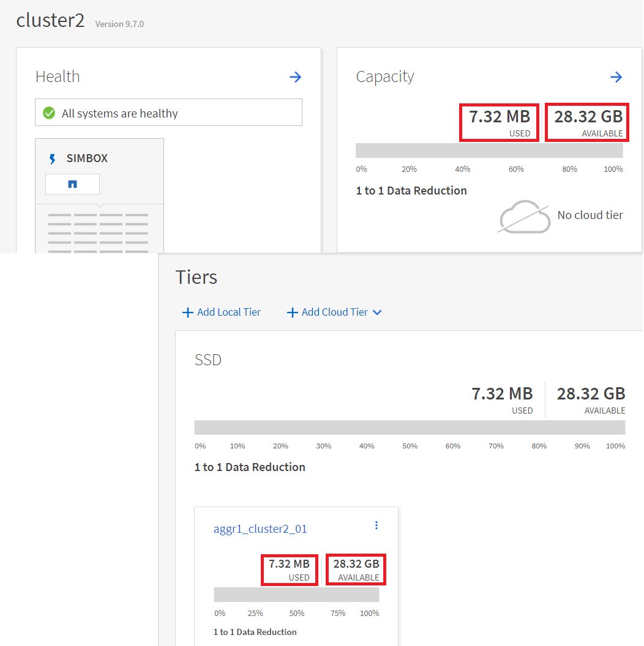Click the Add Cloud Tier button
This screenshot has height=646, width=644.
click(334, 312)
